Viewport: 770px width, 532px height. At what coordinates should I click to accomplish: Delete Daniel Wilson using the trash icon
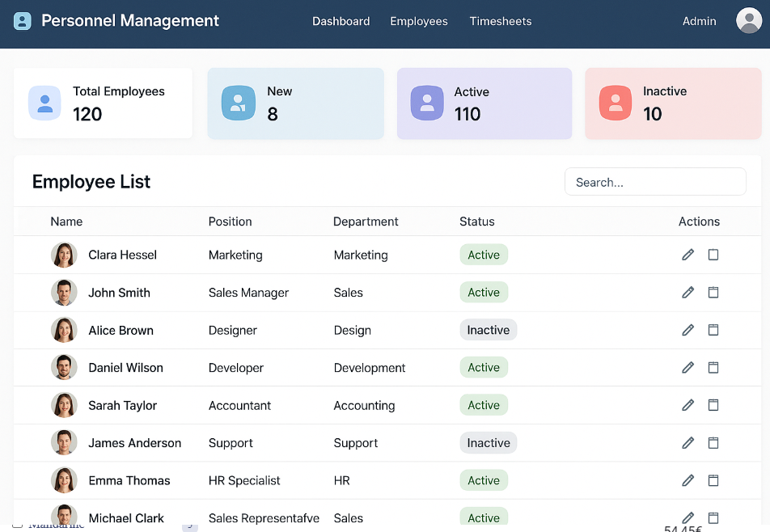coord(713,368)
